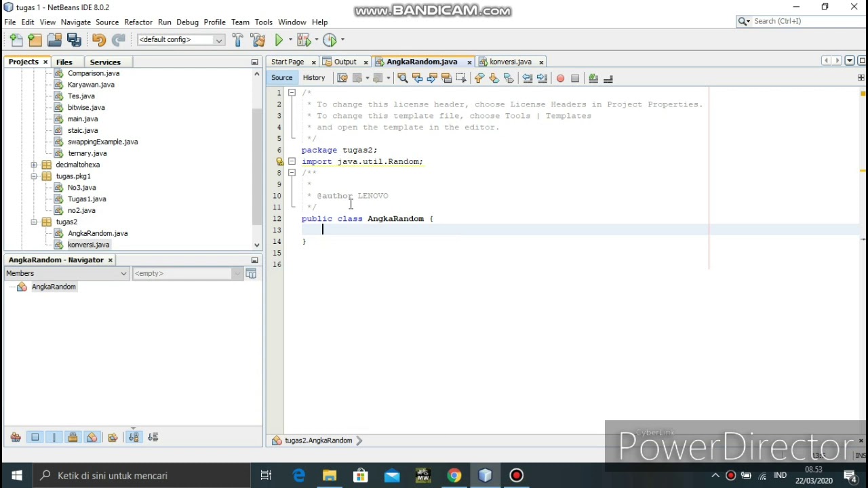Toggle Show Inherited Members in Navigator
The height and width of the screenshot is (488, 868).
coord(16,437)
